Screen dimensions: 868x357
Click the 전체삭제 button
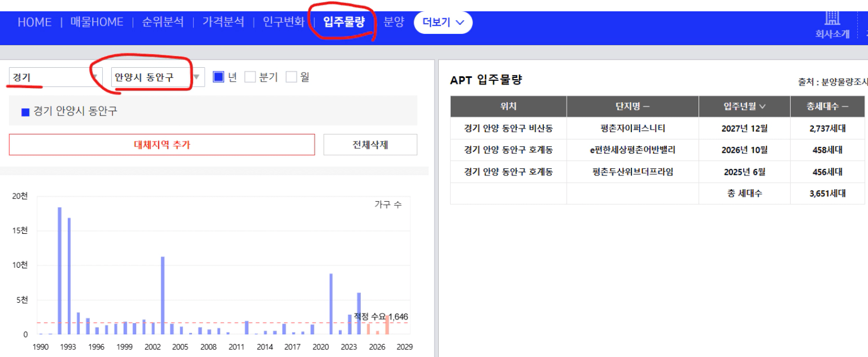(x=370, y=145)
